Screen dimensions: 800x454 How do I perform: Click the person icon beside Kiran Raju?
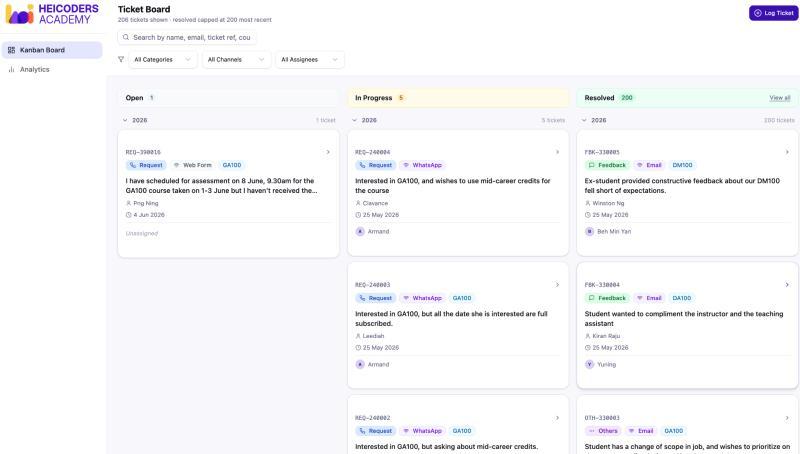coord(588,336)
